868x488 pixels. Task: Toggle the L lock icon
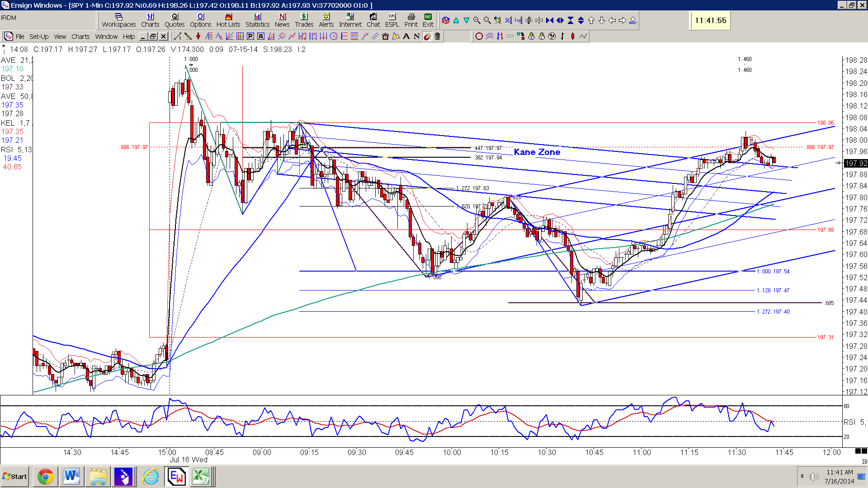coord(542,36)
